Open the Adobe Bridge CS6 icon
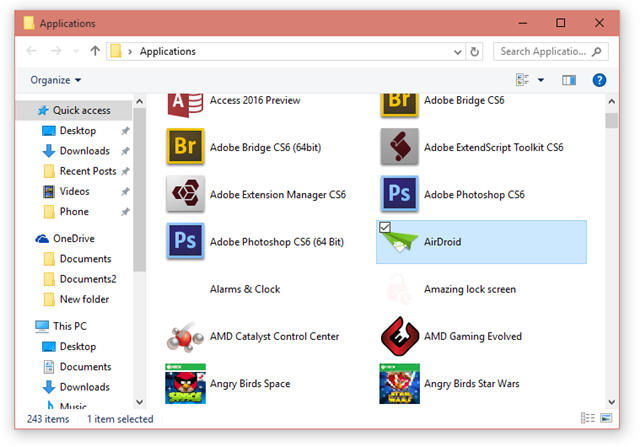Viewport: 640px width, 447px height. 400,105
